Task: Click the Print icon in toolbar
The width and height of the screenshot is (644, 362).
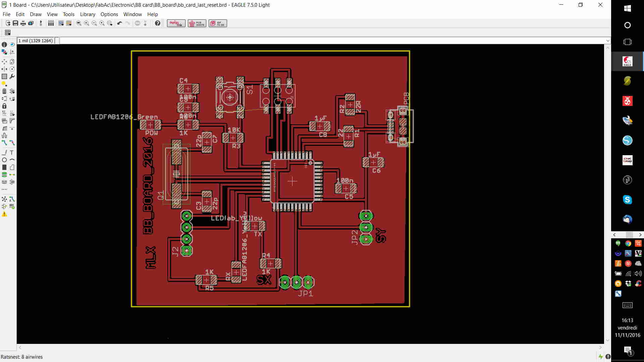Action: [x=23, y=23]
